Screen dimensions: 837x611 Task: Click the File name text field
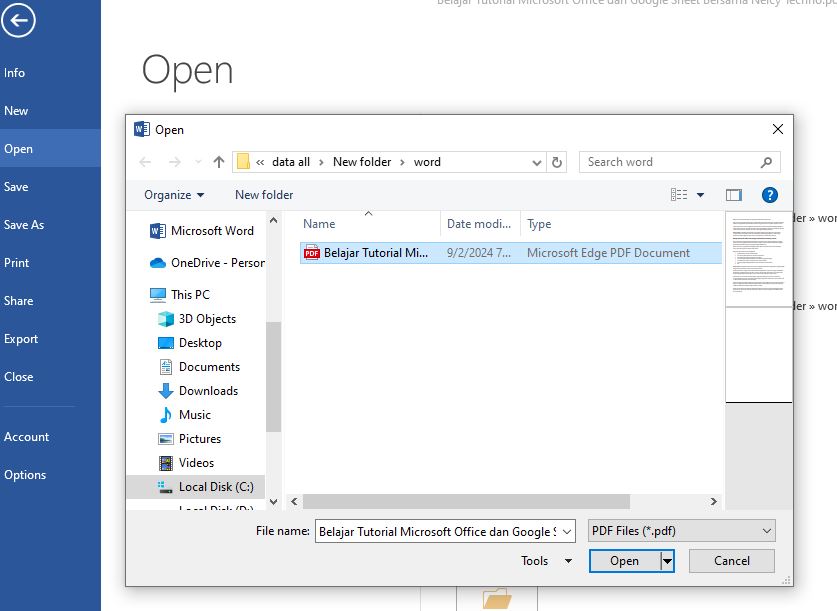click(438, 531)
